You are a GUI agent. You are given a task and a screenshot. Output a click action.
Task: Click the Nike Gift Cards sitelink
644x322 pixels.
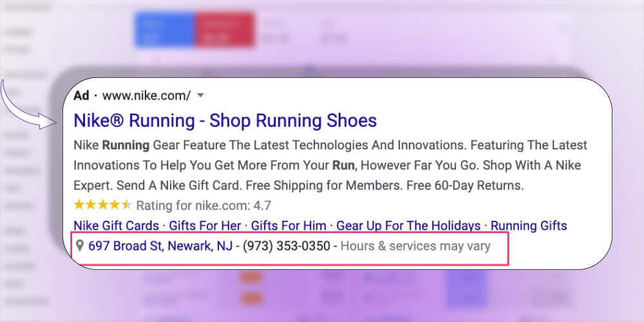pos(116,225)
